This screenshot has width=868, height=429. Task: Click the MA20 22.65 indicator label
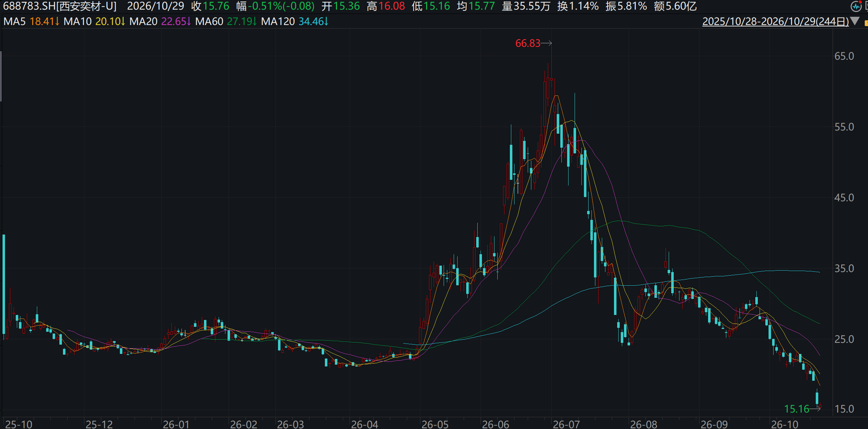pos(160,21)
